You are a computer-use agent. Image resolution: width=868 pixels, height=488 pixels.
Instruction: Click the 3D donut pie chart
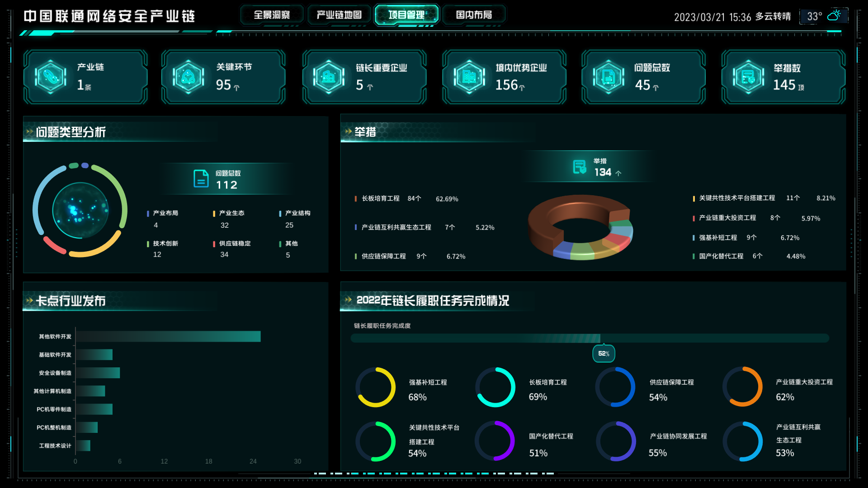(x=580, y=227)
